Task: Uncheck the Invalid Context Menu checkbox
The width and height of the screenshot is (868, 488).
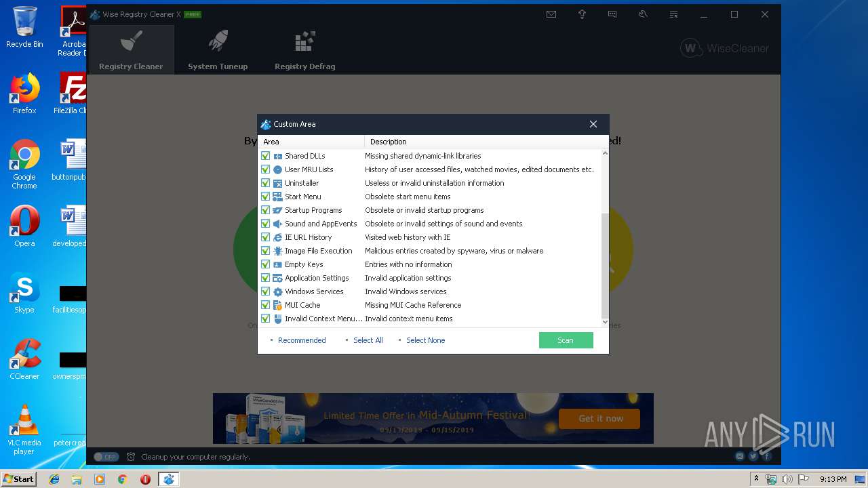Action: click(266, 319)
